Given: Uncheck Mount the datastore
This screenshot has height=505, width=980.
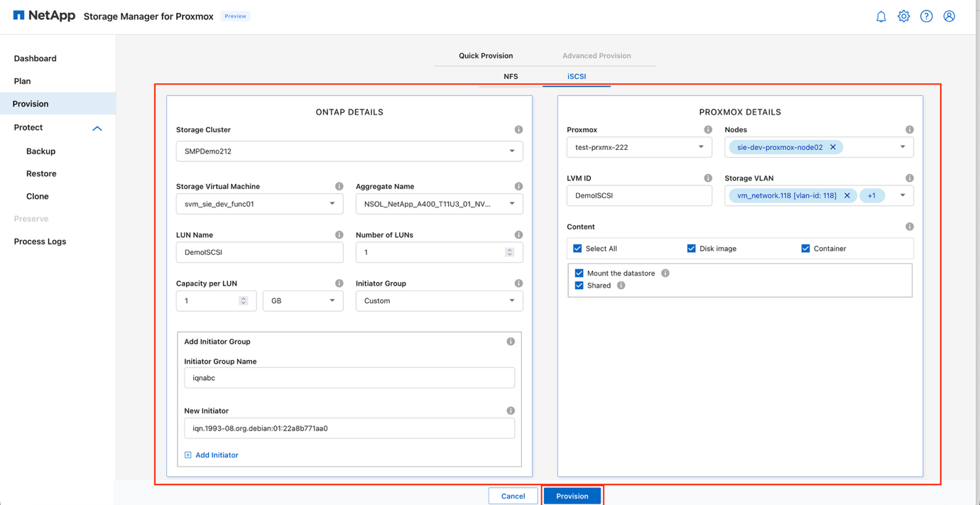Looking at the screenshot, I should (579, 273).
